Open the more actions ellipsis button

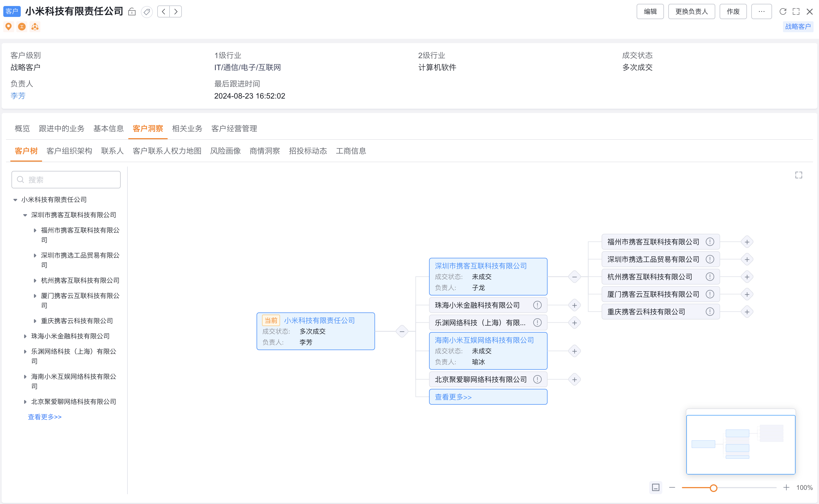point(761,12)
